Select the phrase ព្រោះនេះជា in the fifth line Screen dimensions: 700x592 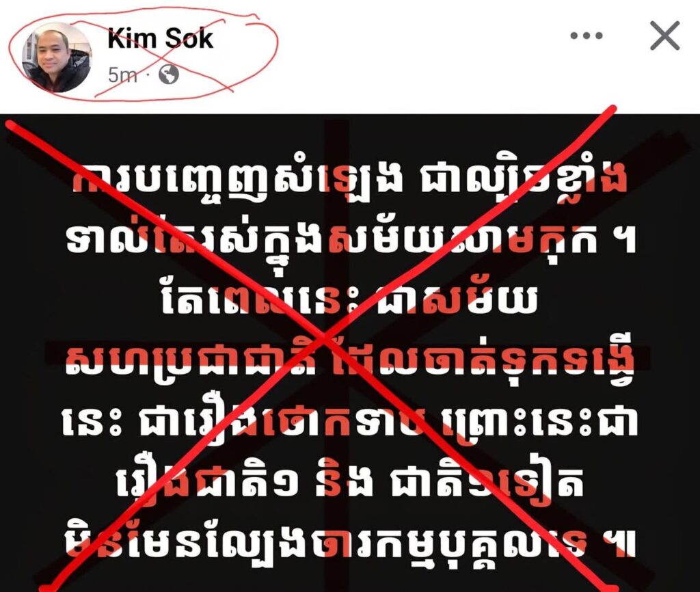tap(540, 422)
